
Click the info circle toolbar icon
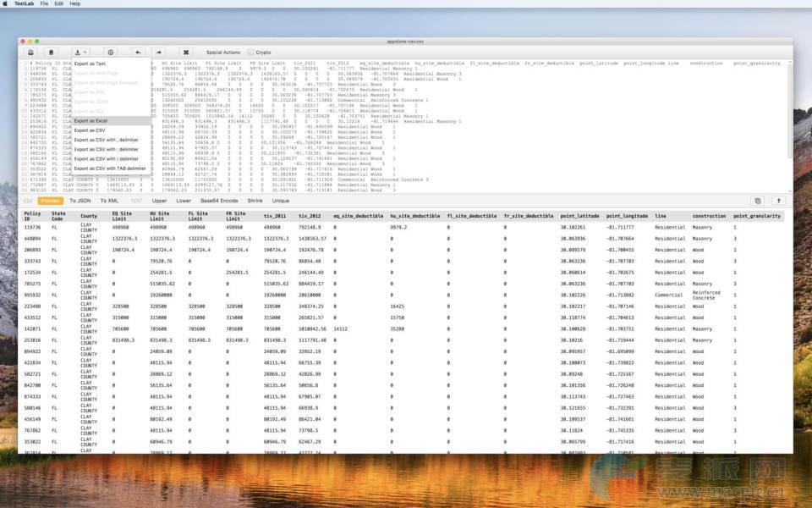[111, 52]
